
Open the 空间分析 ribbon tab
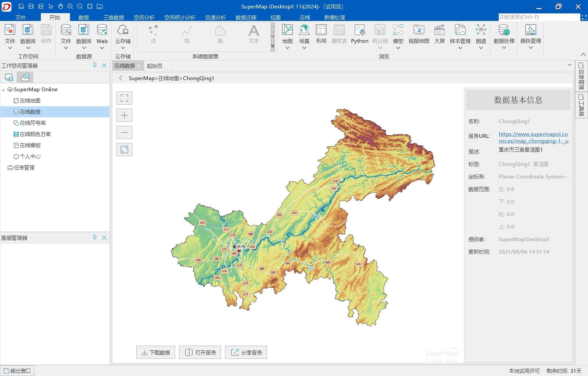coord(144,17)
